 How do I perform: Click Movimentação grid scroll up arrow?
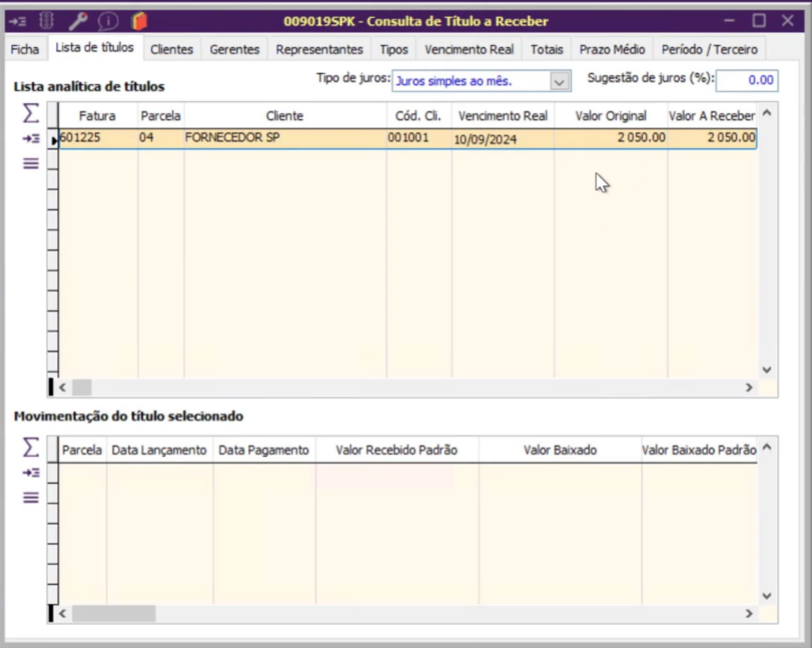767,448
